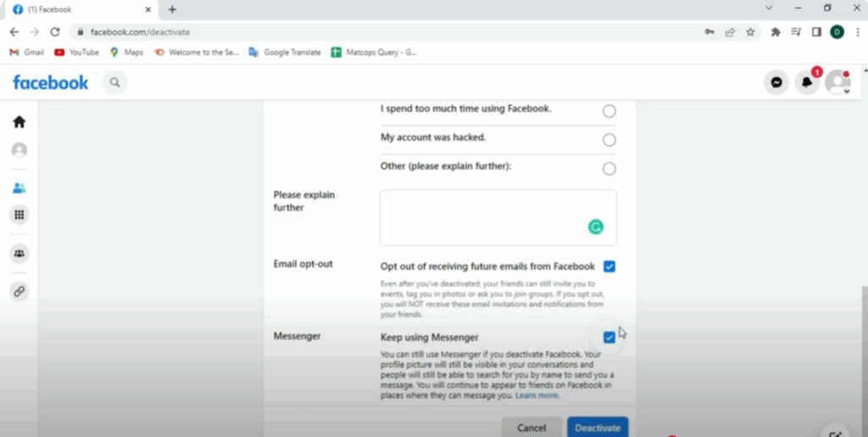Click the address bar URL
This screenshot has width=868, height=437.
tap(140, 32)
